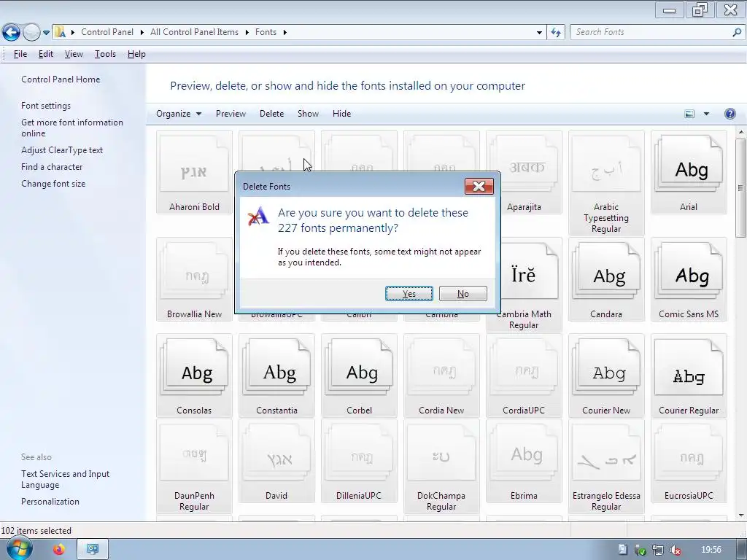Viewport: 747px width, 560px height.
Task: Select the Candara font icon
Action: point(606,279)
